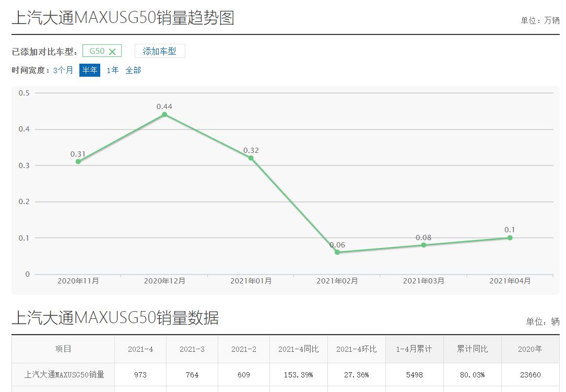This screenshot has width=566, height=392.
Task: Click the 累计同比 column header
Action: pos(472,349)
